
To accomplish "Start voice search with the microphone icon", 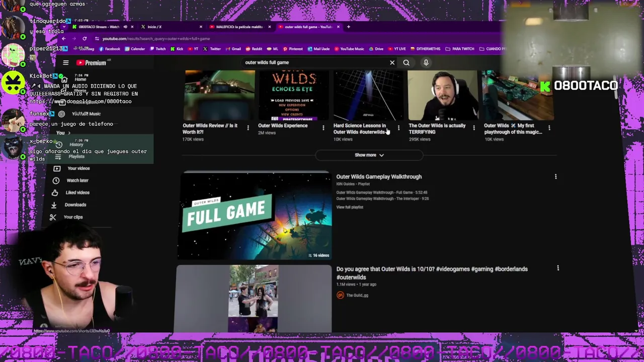I will (426, 62).
